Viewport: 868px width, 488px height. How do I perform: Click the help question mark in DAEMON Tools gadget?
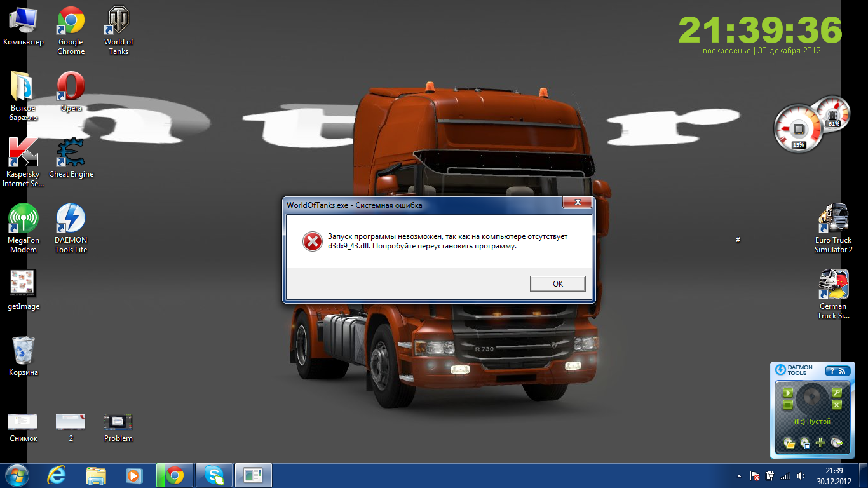click(x=832, y=370)
